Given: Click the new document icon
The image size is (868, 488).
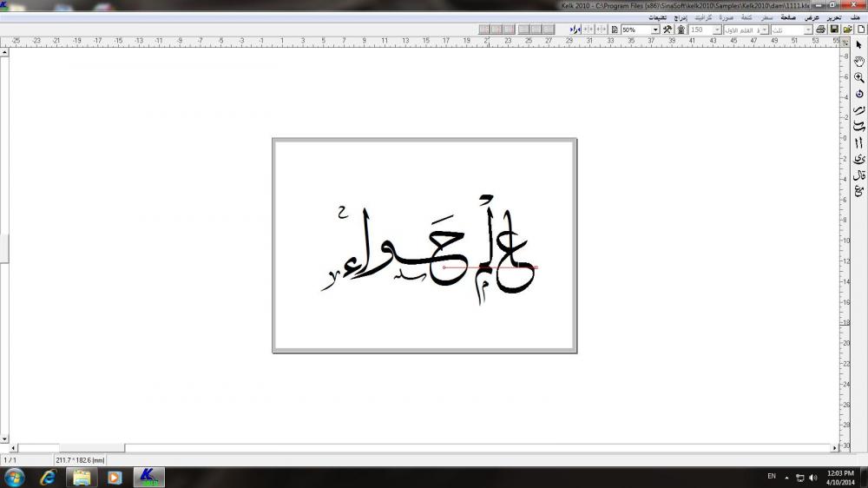Looking at the screenshot, I should (x=861, y=30).
